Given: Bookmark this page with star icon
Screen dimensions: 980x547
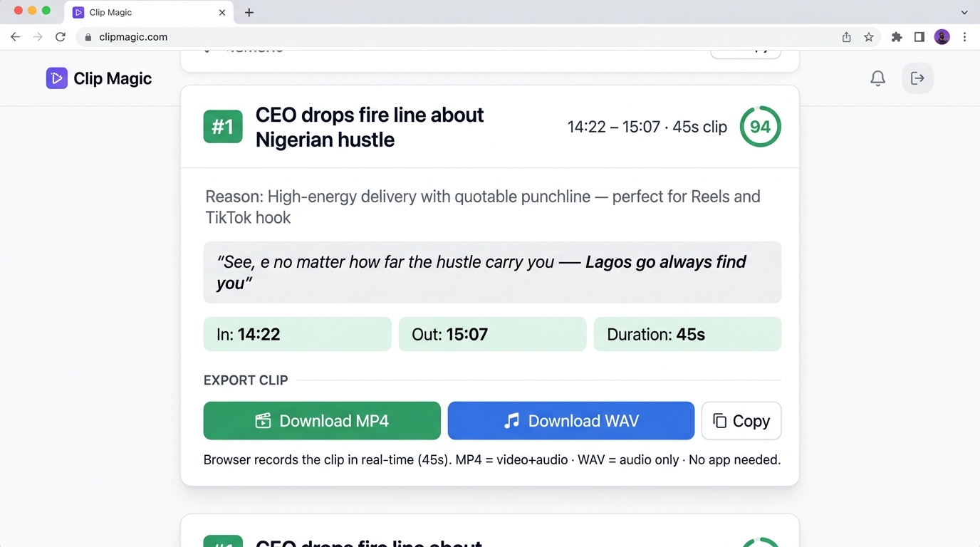Looking at the screenshot, I should pos(869,37).
